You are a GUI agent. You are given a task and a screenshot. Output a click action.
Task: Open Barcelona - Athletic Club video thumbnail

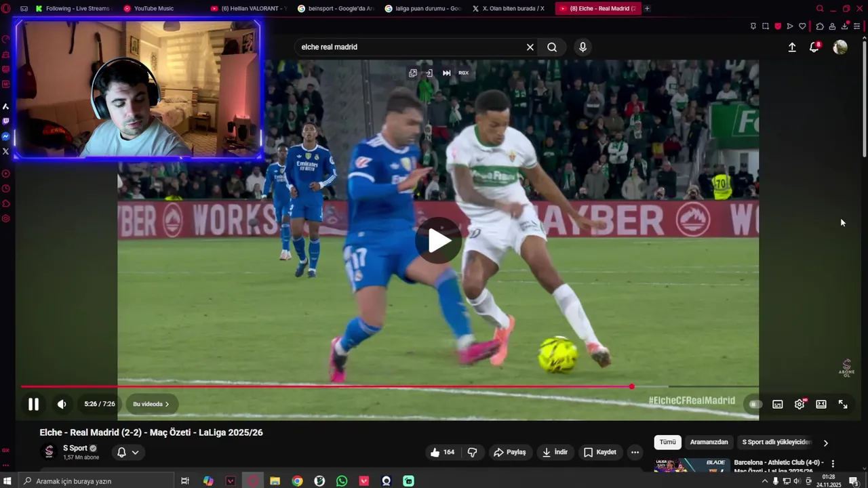click(x=691, y=466)
